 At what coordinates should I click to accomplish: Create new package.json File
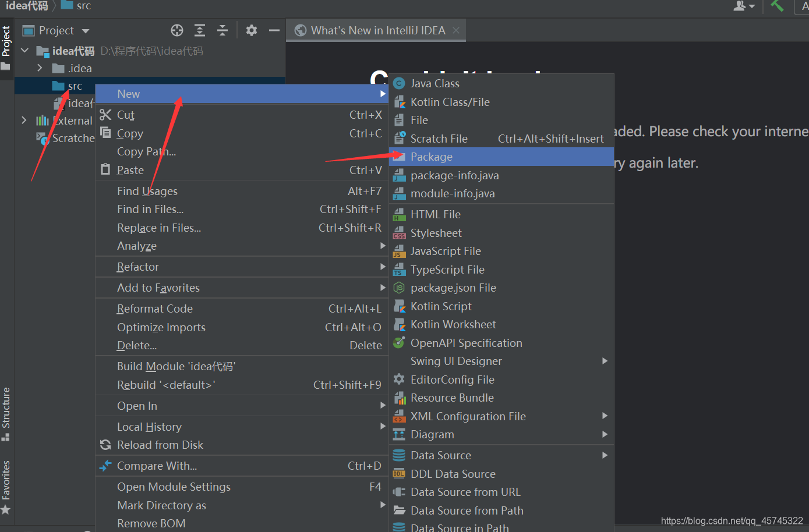point(501,288)
